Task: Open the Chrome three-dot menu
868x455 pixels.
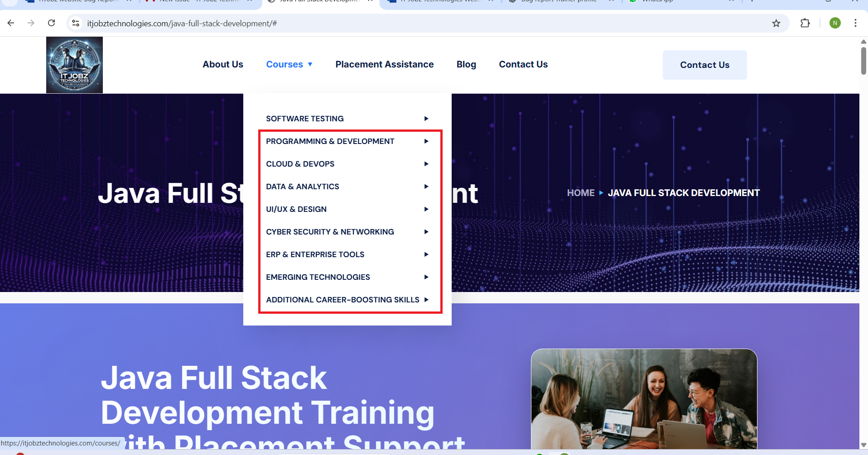Action: pos(855,23)
